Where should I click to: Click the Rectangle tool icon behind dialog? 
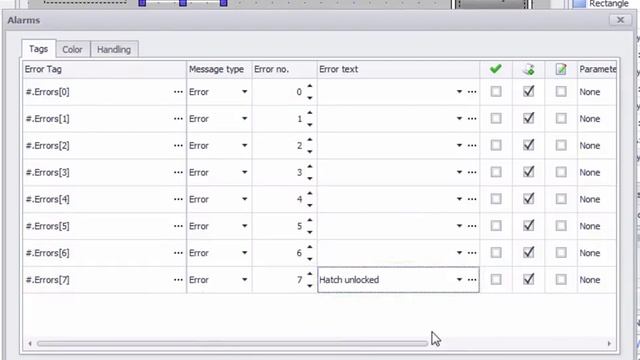coord(579,4)
